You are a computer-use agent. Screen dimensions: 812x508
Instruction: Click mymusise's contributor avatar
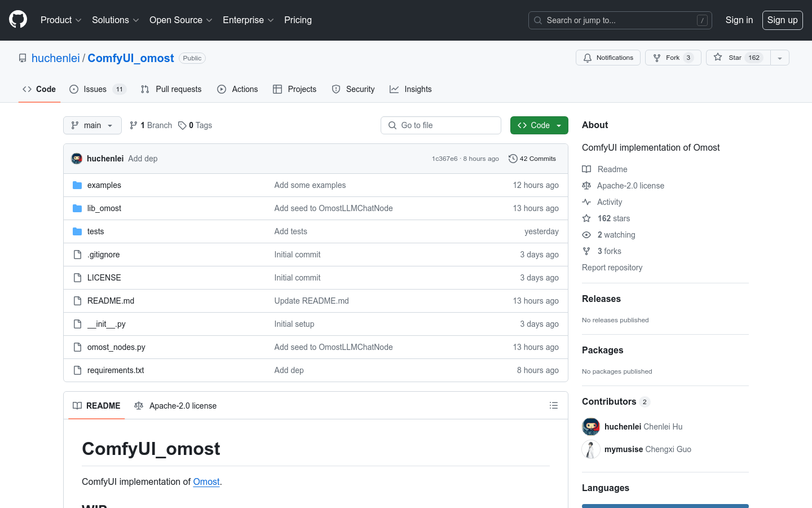coord(590,449)
